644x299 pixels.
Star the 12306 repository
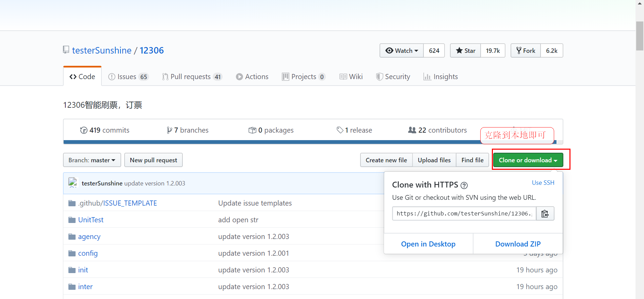tap(465, 51)
